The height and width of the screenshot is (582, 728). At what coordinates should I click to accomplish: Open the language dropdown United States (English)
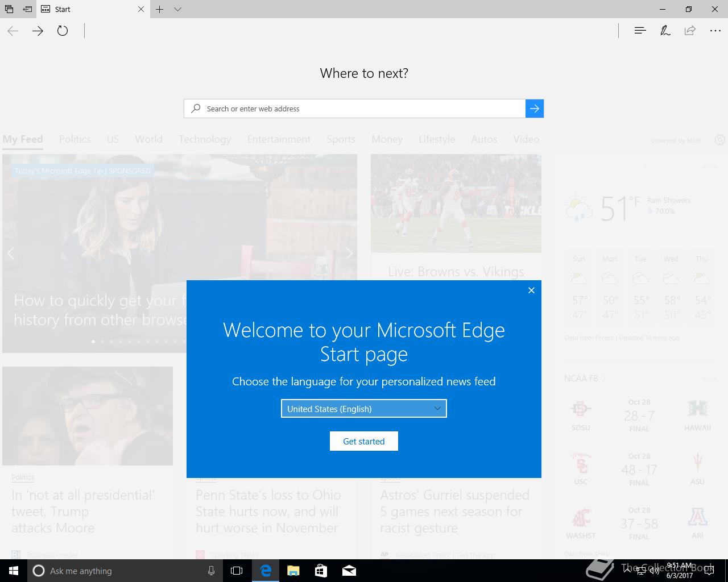coord(364,409)
